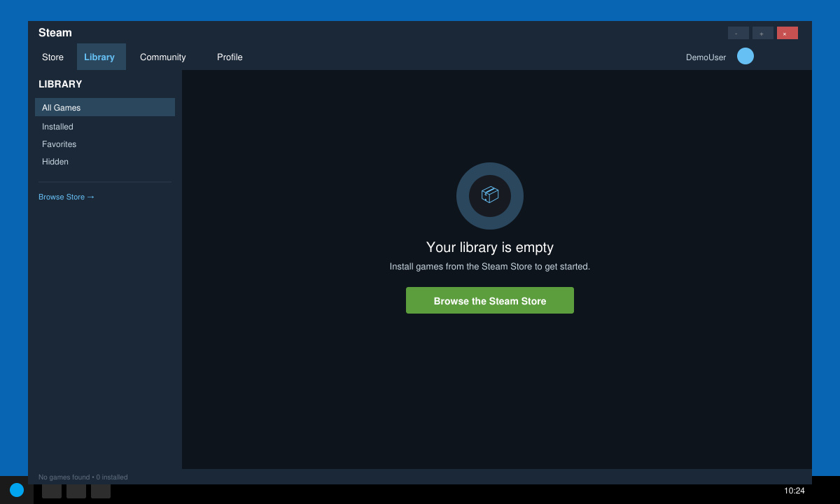Click the LIBRARY sidebar heading
The height and width of the screenshot is (504, 840).
(60, 84)
